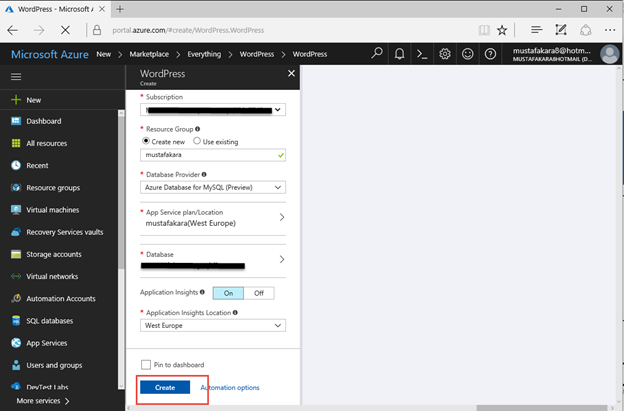The width and height of the screenshot is (624, 411).
Task: Add page to favorites star
Action: tap(502, 30)
